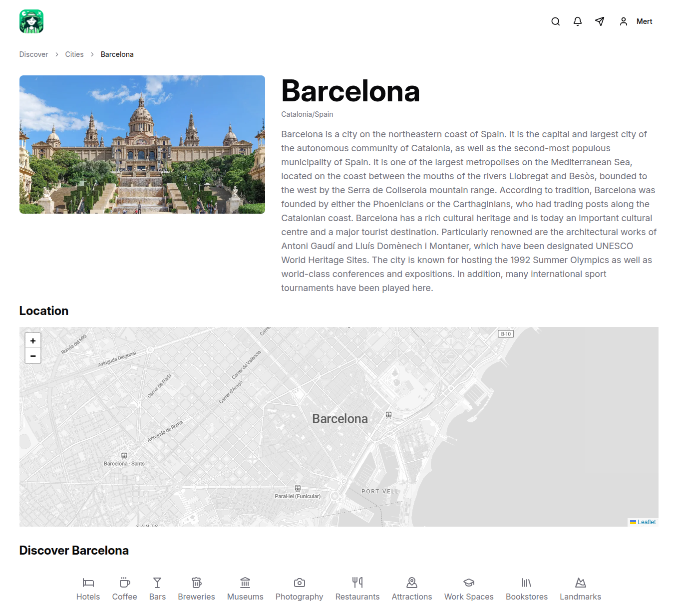Viewport: 676px width, 616px height.
Task: Click the Barcelona-Sants station icon on the map
Action: coord(124,456)
